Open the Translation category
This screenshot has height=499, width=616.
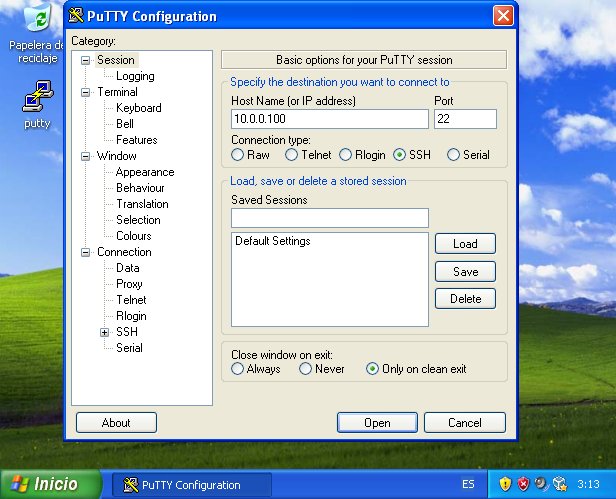coord(142,204)
